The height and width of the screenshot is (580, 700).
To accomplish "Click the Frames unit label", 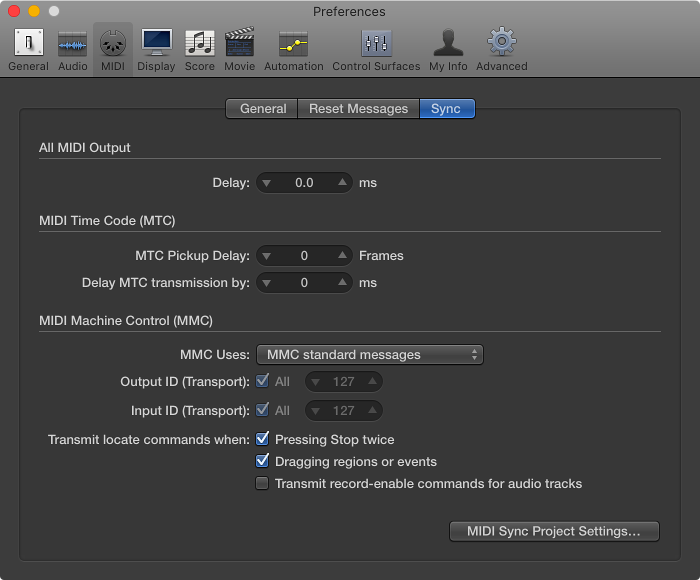I will [x=381, y=256].
